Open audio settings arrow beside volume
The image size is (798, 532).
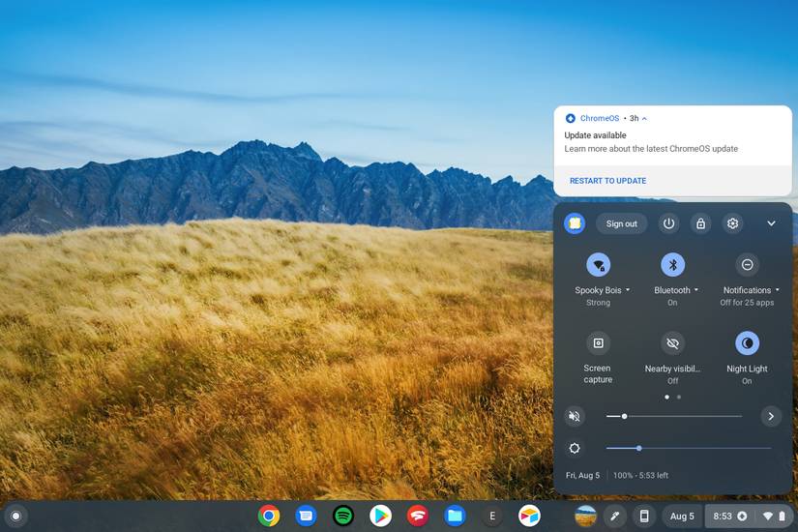pos(771,416)
